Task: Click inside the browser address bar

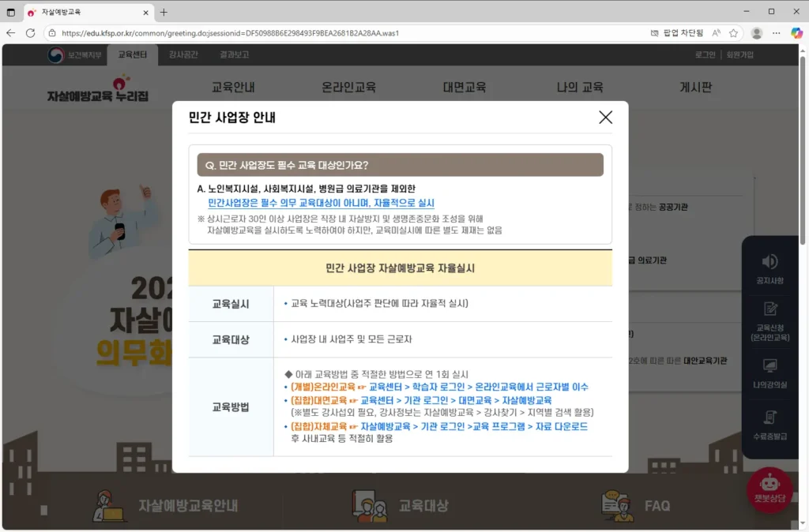Action: tap(316, 34)
